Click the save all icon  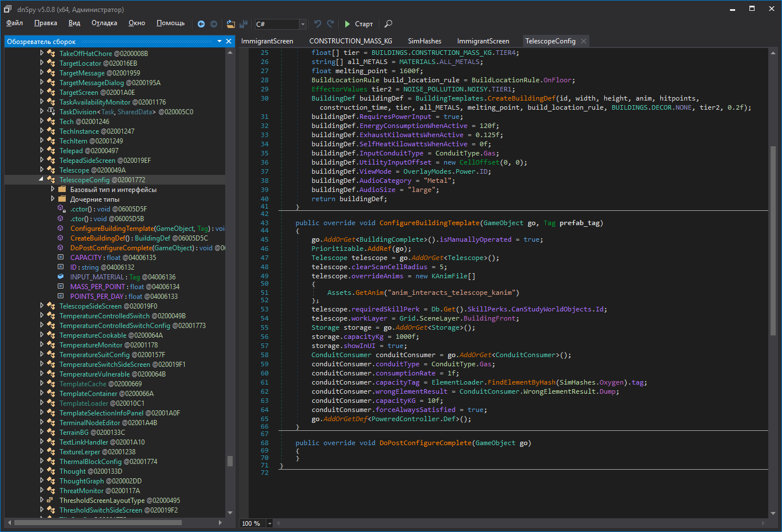244,24
